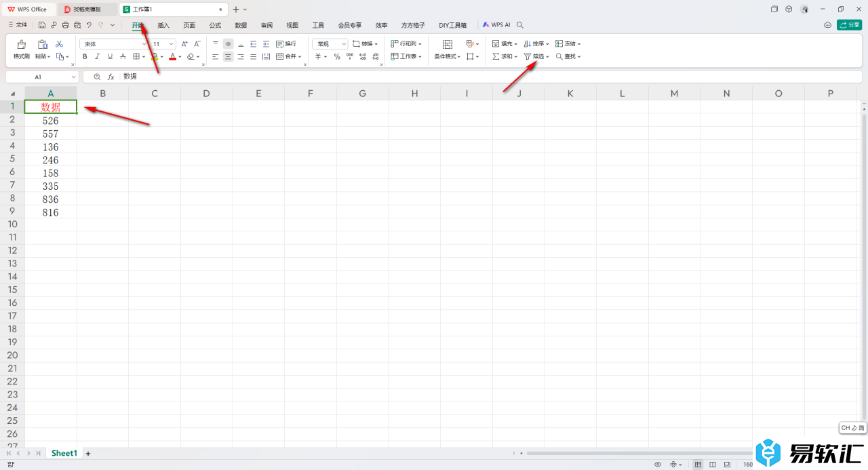Click the Worksheet (工作表) button
This screenshot has height=470, width=868.
[x=406, y=56]
